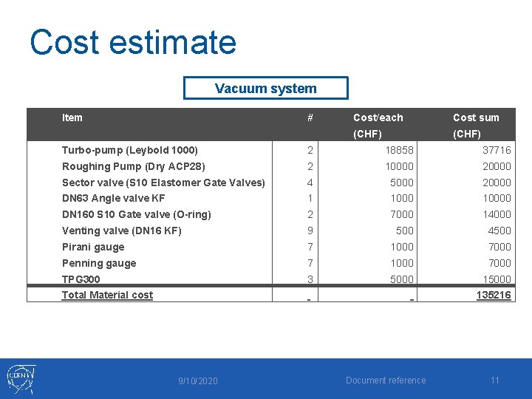Click the '#' column header
The image size is (532, 399).
[310, 117]
